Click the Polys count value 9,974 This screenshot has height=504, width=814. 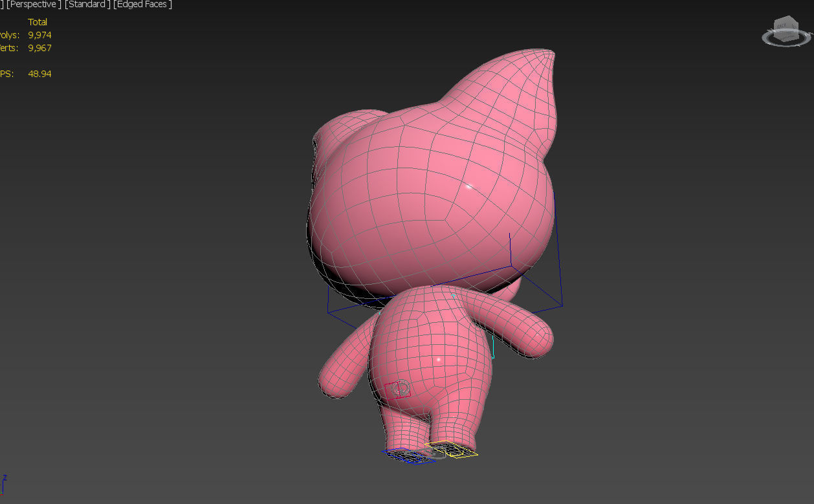[39, 35]
